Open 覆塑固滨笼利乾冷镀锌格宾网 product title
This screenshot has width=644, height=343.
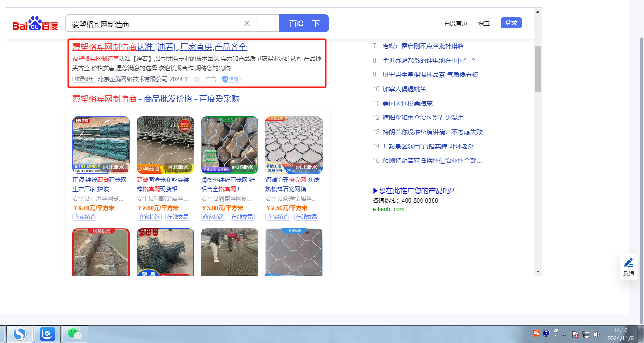(163, 184)
